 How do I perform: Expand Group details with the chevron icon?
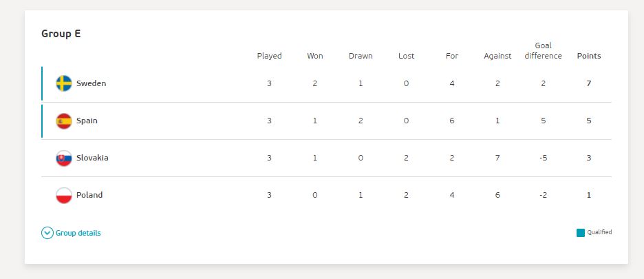pos(47,234)
